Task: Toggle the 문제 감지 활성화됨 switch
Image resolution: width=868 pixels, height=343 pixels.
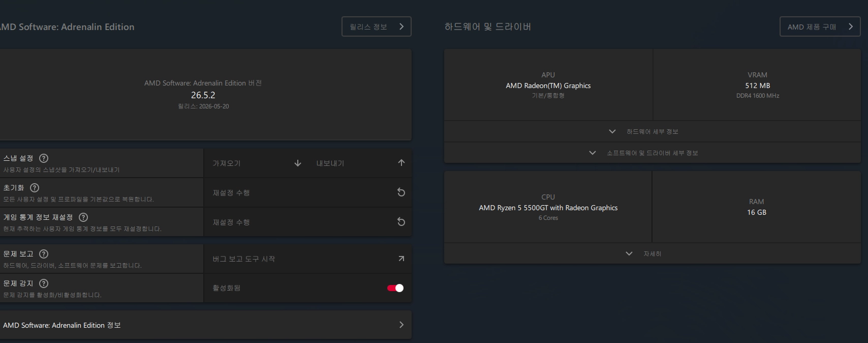Action: point(395,288)
